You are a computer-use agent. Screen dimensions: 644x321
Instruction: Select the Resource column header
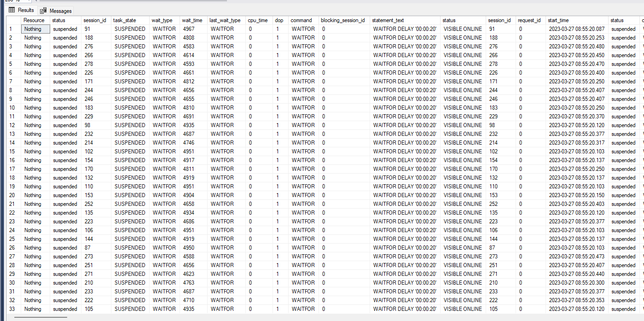pos(35,20)
